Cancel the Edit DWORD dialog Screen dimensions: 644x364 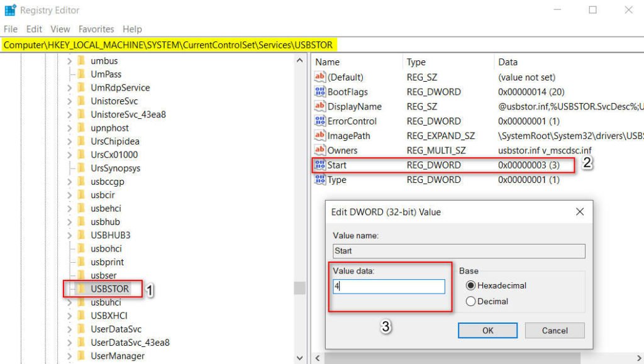554,330
